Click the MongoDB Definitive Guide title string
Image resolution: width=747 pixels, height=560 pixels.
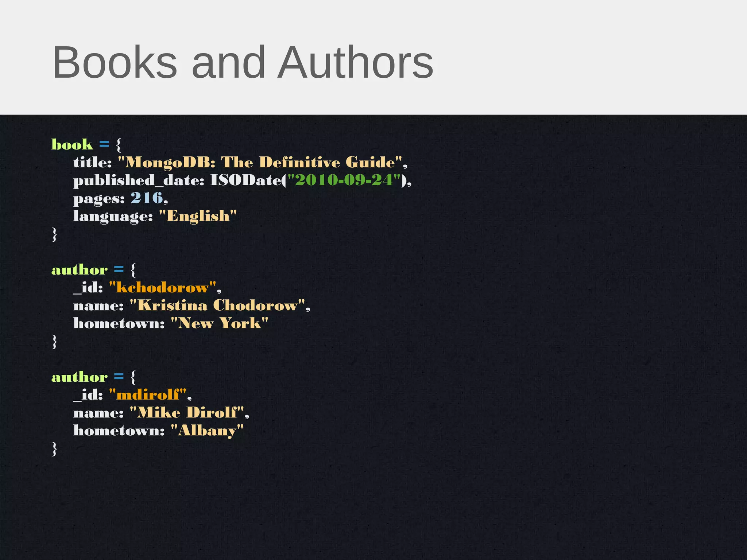(x=260, y=162)
